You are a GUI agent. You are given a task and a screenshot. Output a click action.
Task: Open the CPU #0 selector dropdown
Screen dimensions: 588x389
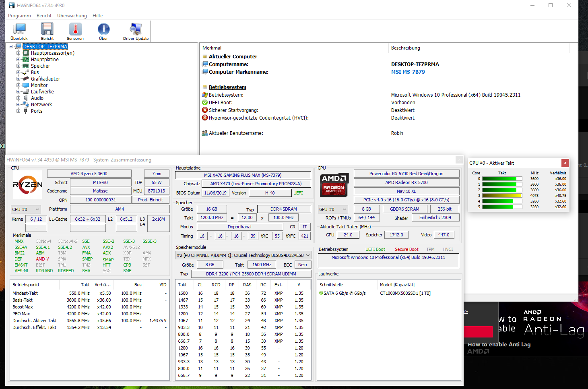pyautogui.click(x=26, y=209)
